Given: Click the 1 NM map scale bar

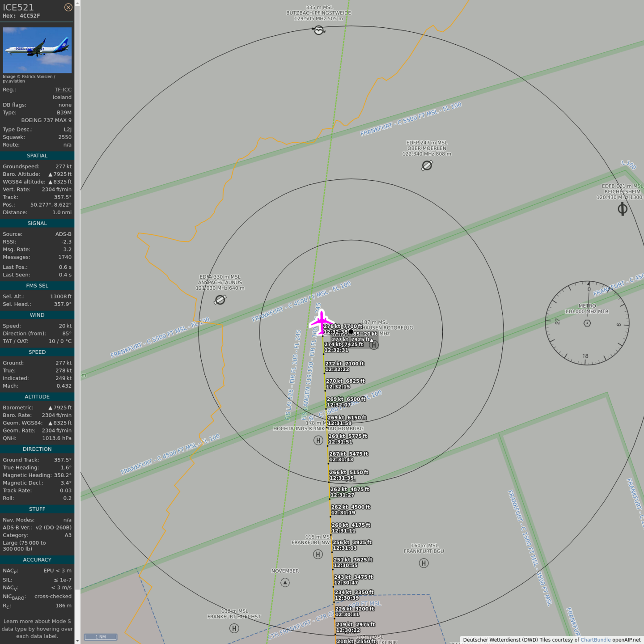Looking at the screenshot, I should point(101,637).
